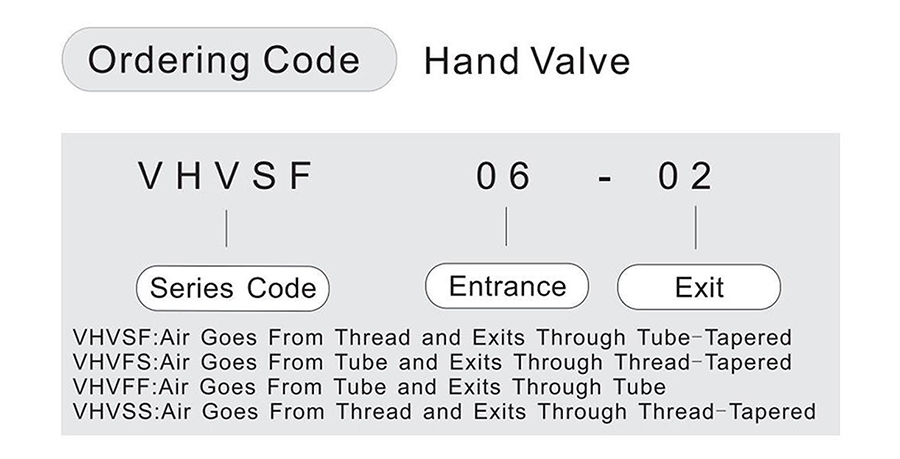
Task: Click the VHVFS description line
Action: [432, 362]
